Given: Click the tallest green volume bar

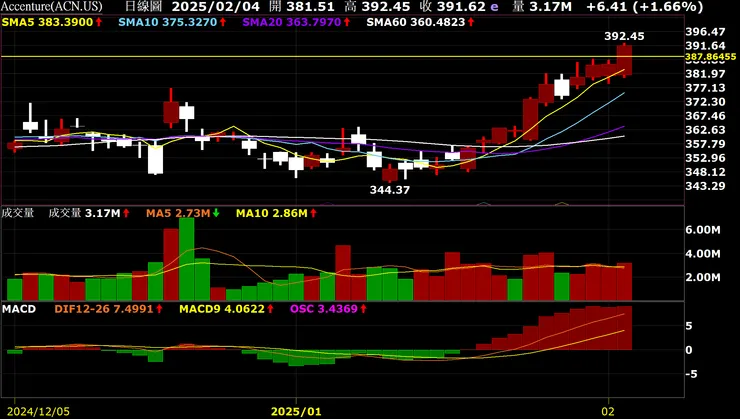Looking at the screenshot, I should (187, 259).
